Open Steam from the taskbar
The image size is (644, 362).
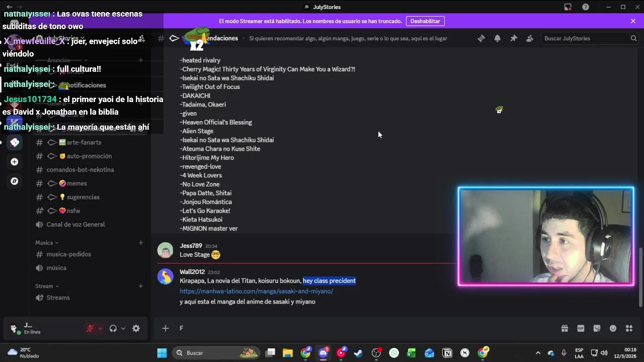tap(358, 353)
